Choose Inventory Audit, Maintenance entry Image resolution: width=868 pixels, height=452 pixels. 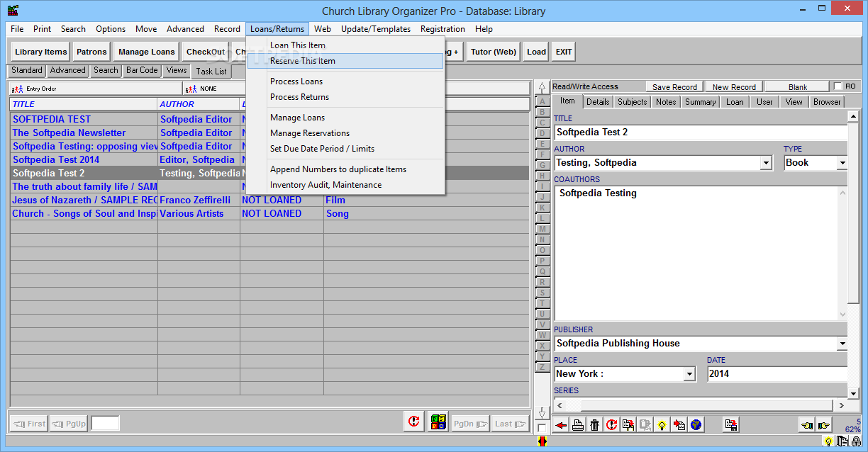[346, 185]
